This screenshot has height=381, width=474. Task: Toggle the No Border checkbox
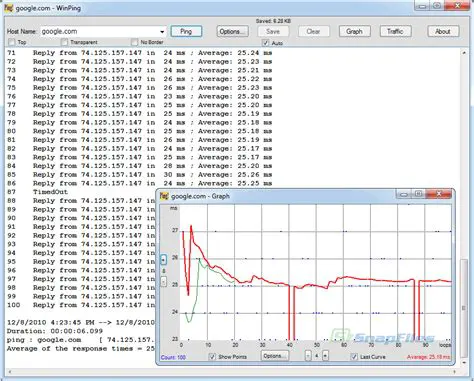click(x=134, y=42)
